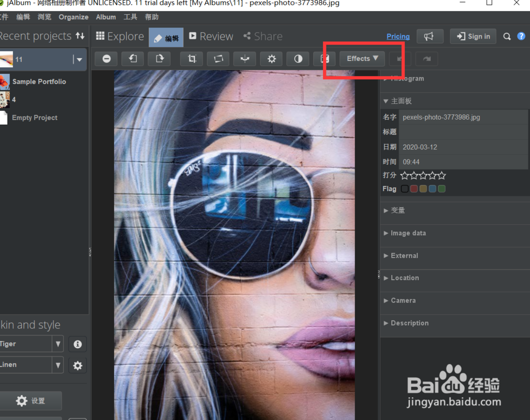This screenshot has width=530, height=420.
Task: Switch to the Review tab
Action: point(211,36)
